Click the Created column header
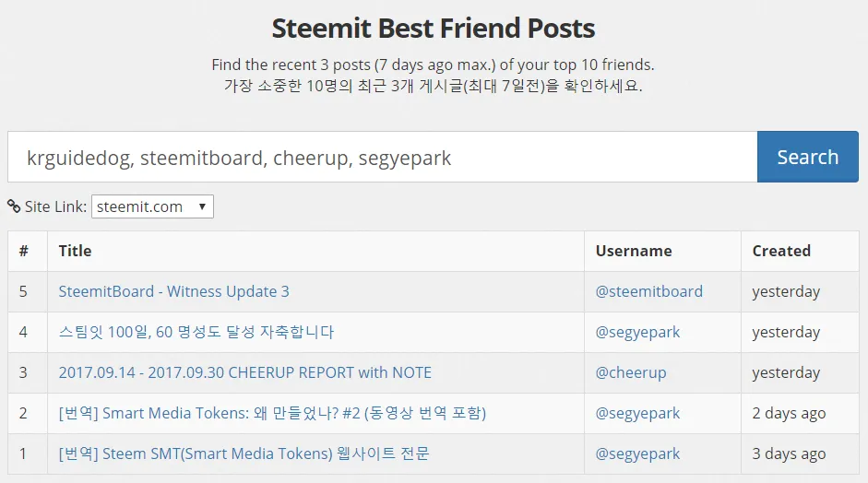This screenshot has width=868, height=483. [x=780, y=251]
